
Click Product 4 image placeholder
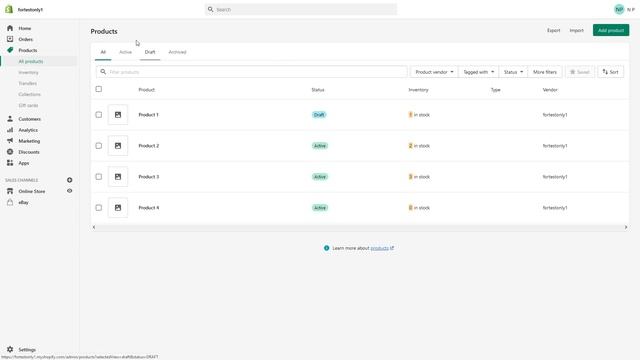tap(118, 208)
